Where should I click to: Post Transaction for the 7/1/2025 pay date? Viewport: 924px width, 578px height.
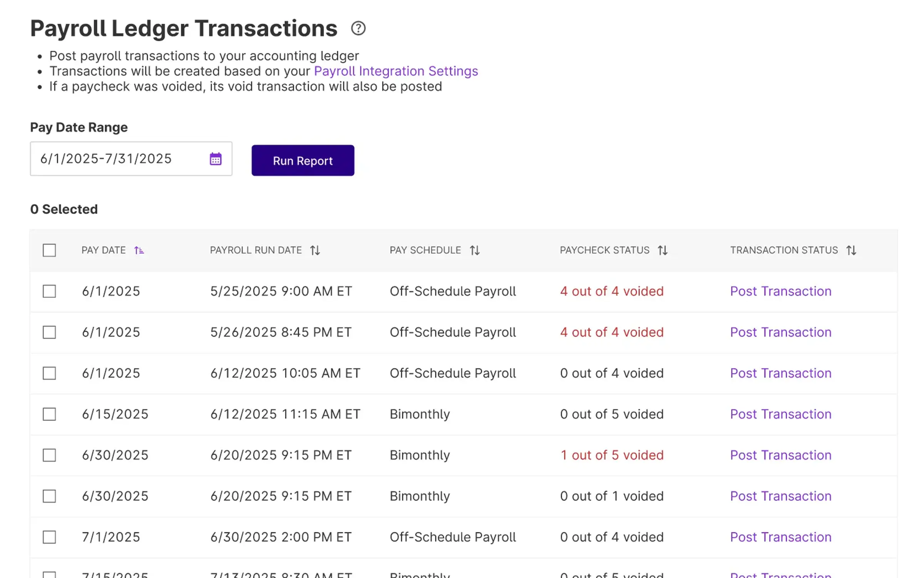(x=780, y=537)
